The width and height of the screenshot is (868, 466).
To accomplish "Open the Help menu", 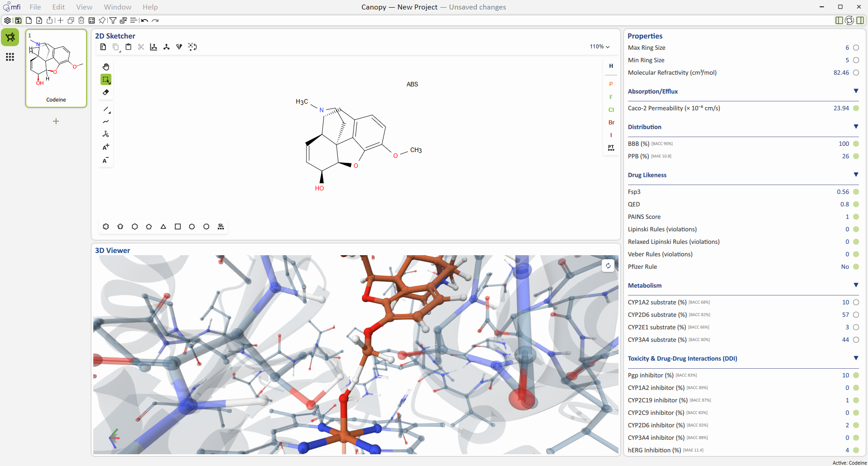I will click(x=150, y=7).
